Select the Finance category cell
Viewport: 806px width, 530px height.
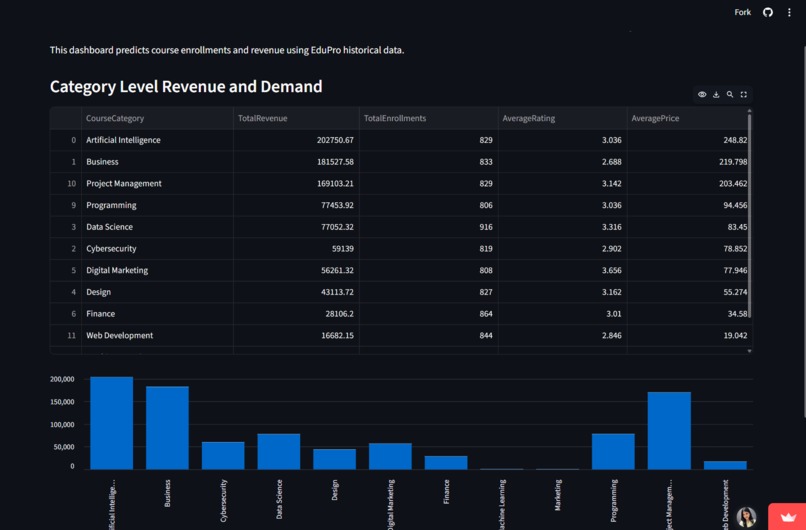tap(157, 314)
